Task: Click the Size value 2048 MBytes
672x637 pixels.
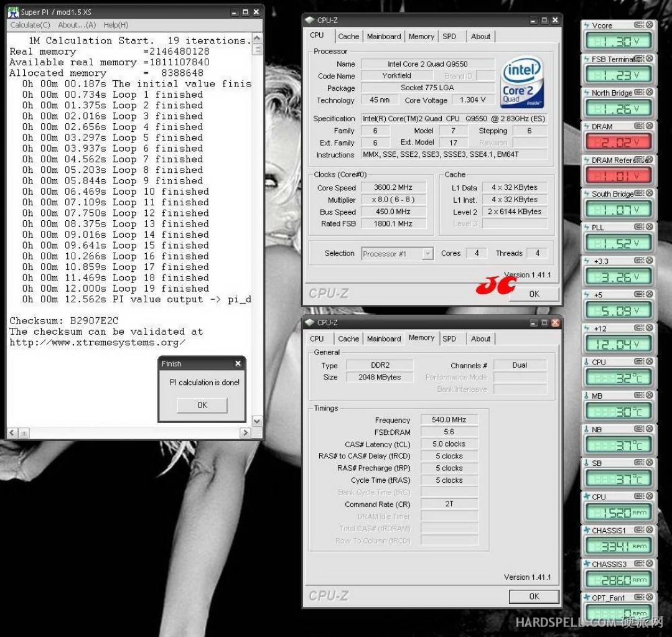Action: click(x=380, y=377)
